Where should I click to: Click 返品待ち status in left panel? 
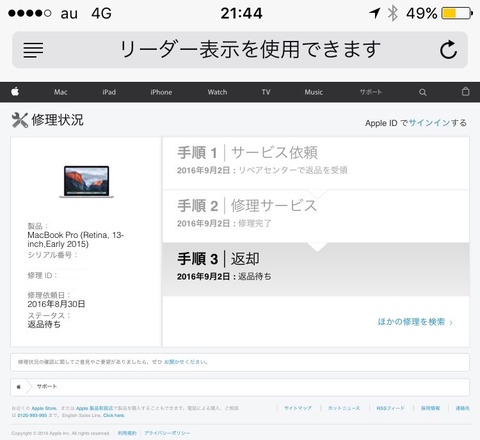pyautogui.click(x=44, y=324)
